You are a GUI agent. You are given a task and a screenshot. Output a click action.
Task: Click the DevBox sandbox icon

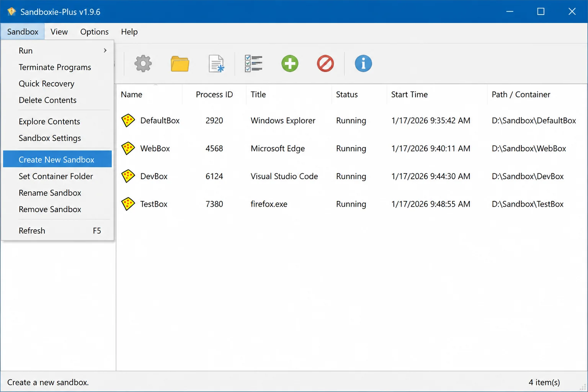128,176
